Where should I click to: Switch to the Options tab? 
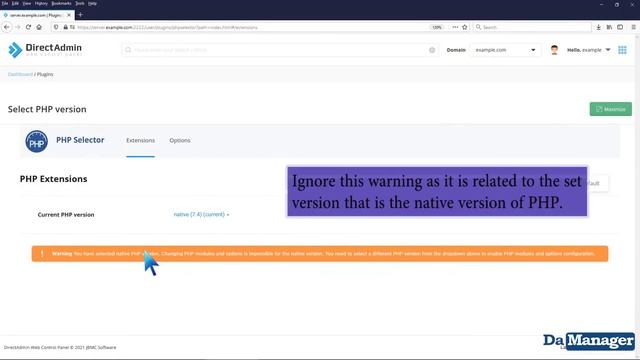coord(180,140)
